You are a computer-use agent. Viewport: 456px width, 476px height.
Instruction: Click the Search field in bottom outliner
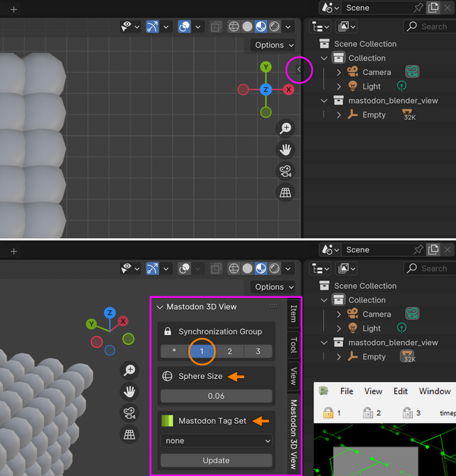[429, 268]
